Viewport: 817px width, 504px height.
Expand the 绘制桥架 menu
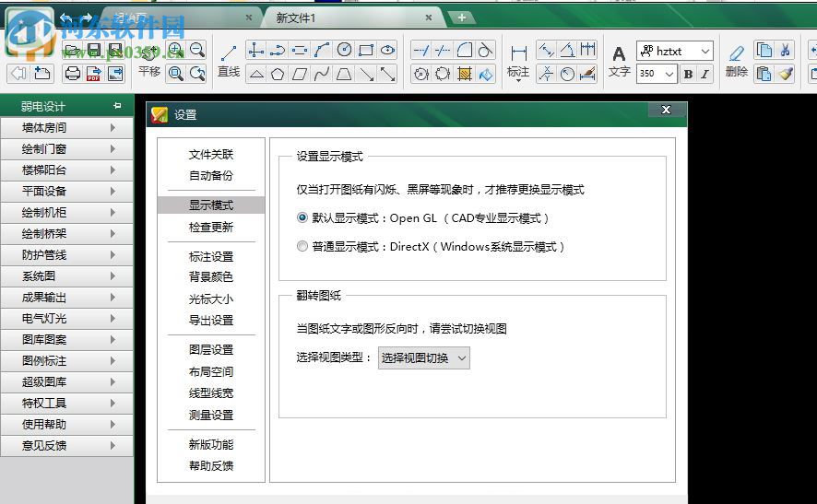click(66, 234)
